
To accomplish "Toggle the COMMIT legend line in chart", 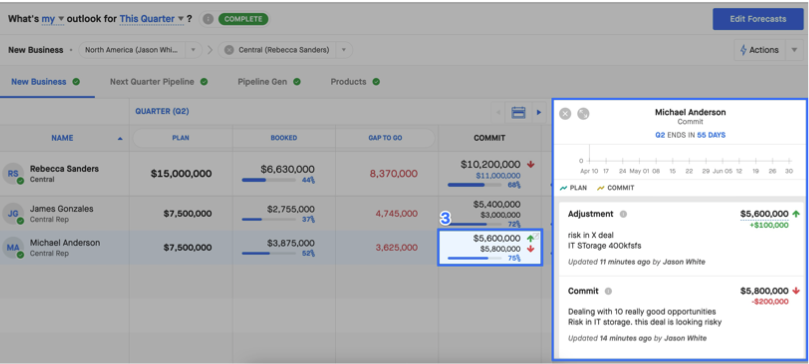I will click(616, 188).
